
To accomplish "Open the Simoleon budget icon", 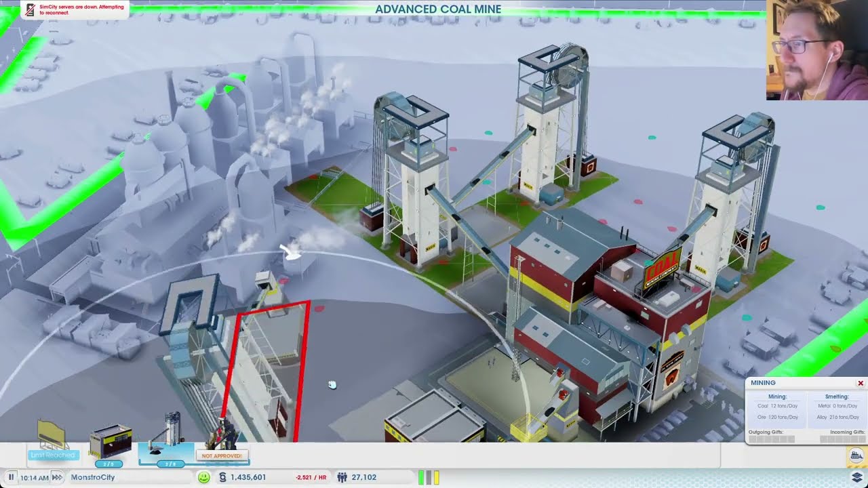I will pyautogui.click(x=223, y=477).
